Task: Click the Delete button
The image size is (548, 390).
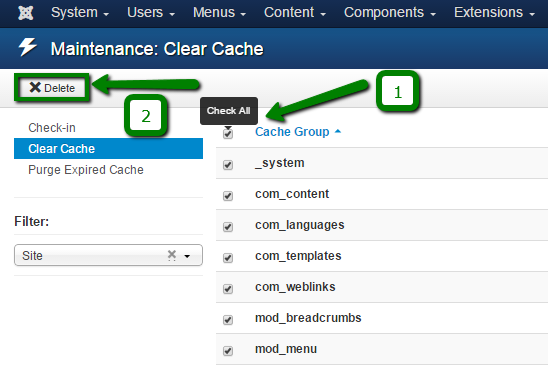Action: tap(52, 87)
